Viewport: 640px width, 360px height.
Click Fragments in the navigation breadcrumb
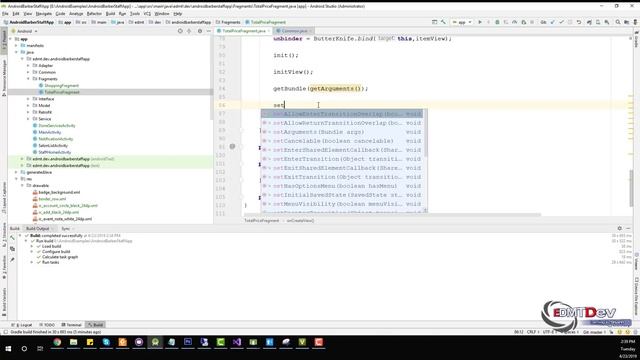tap(228, 22)
